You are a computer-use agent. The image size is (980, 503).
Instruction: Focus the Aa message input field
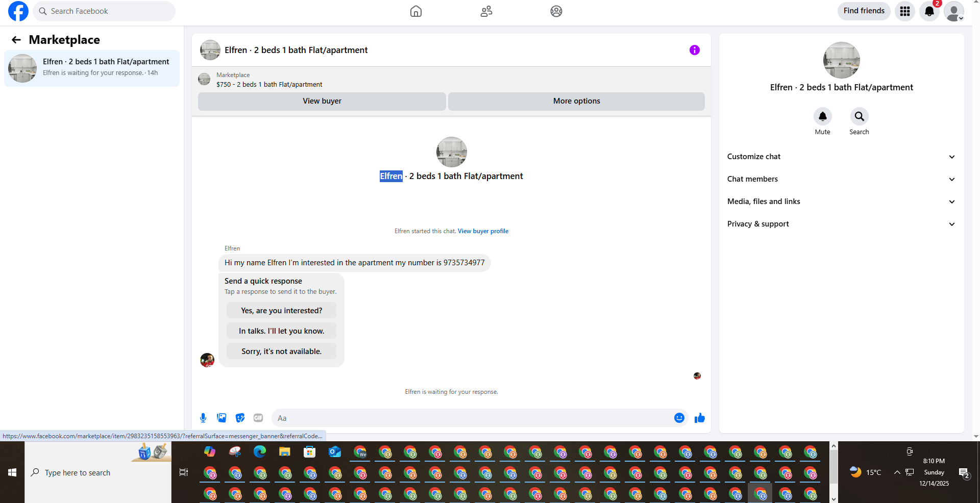473,418
